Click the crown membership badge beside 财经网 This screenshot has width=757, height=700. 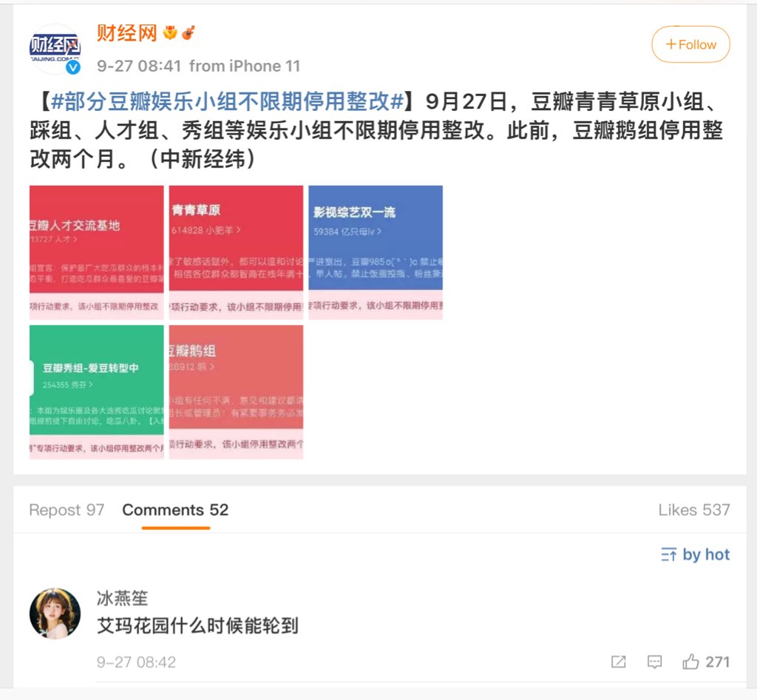[170, 33]
